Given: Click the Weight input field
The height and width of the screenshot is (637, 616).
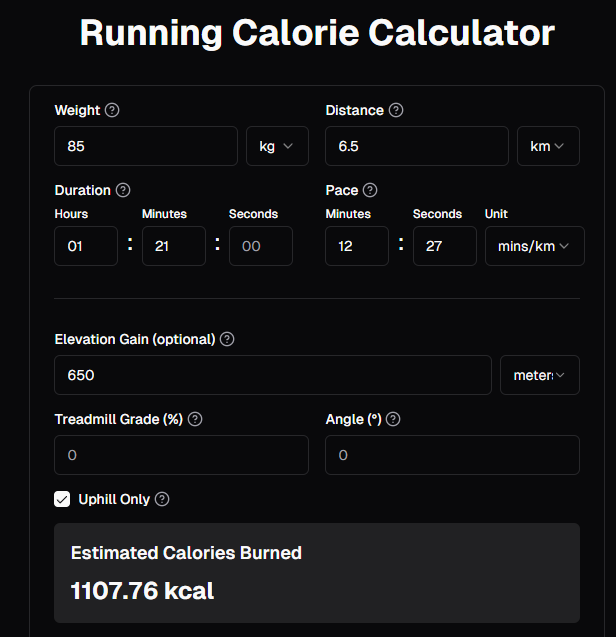Looking at the screenshot, I should point(146,146).
